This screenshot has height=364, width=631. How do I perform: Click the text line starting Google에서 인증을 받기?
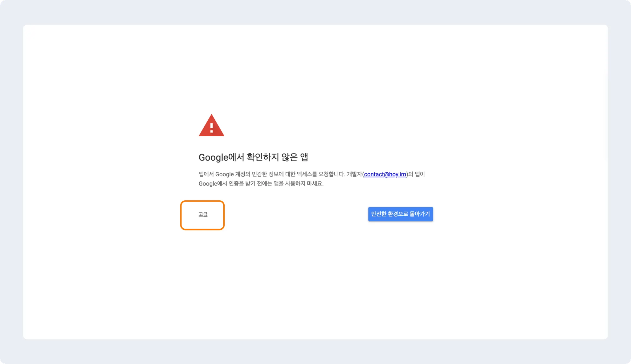[x=261, y=184]
